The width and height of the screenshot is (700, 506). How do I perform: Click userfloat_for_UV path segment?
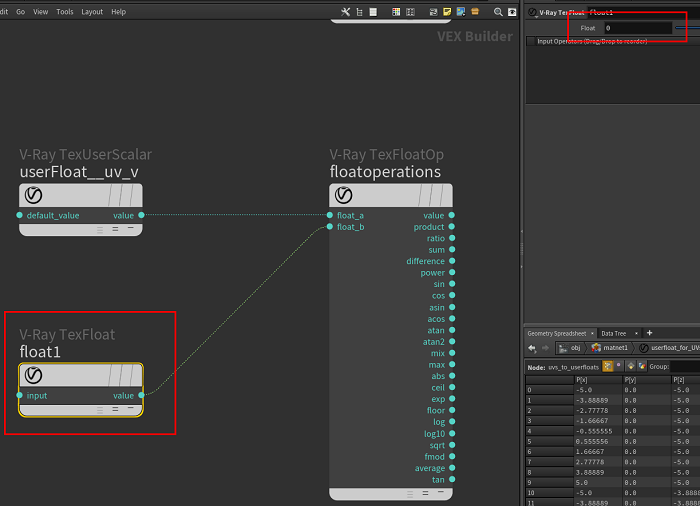(x=669, y=348)
